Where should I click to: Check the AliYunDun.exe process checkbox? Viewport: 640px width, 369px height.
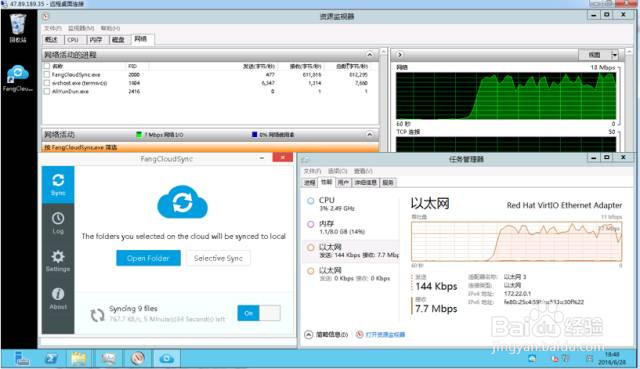(x=47, y=91)
